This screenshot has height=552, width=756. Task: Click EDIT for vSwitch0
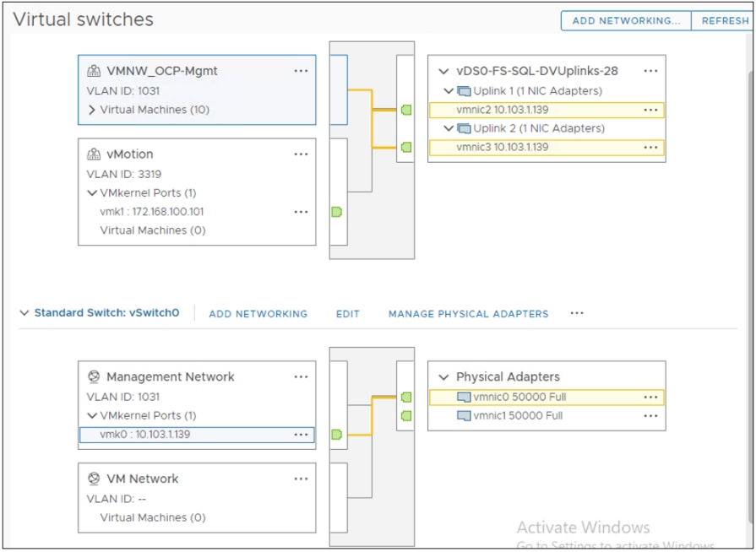tap(347, 313)
